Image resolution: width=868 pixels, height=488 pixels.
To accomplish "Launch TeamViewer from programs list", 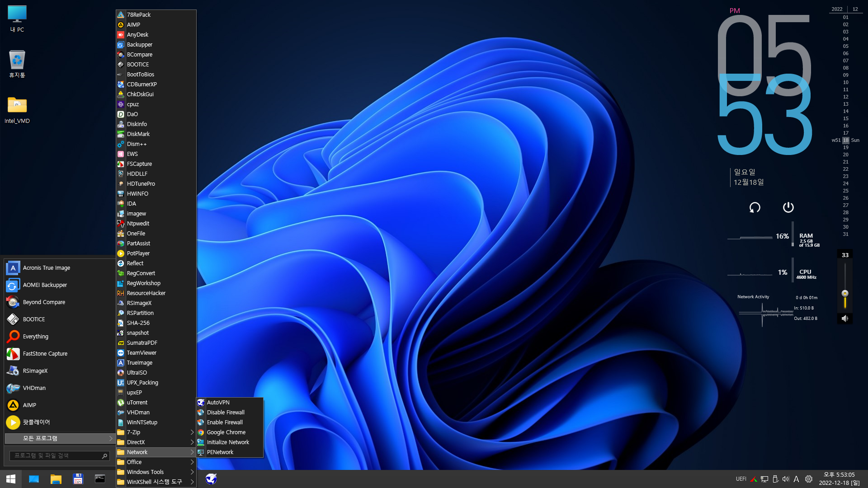I will [x=156, y=353].
